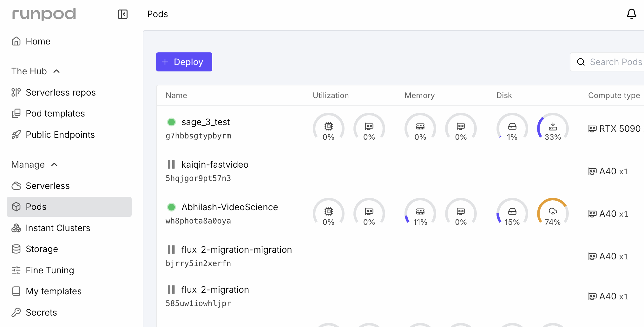Click the Public Endpoints rocket icon

(x=16, y=135)
